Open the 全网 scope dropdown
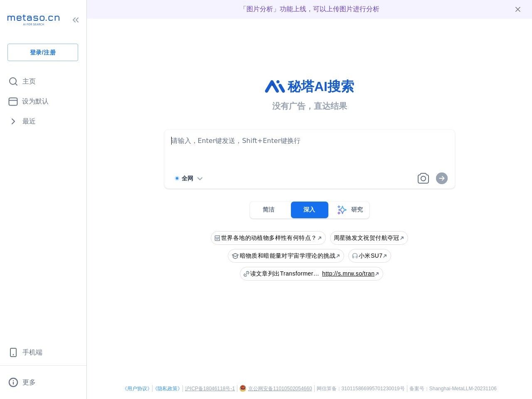The height and width of the screenshot is (399, 532). pyautogui.click(x=189, y=178)
